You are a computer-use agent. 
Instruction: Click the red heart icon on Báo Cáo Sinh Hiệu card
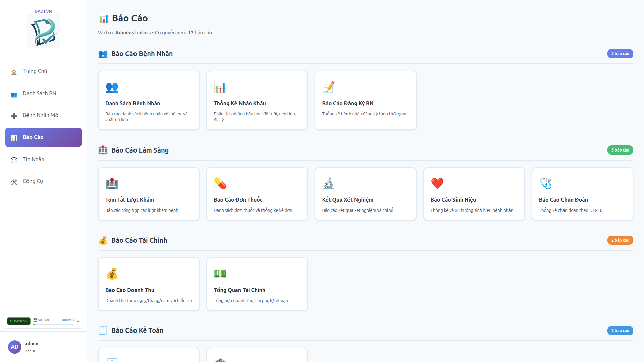click(437, 184)
